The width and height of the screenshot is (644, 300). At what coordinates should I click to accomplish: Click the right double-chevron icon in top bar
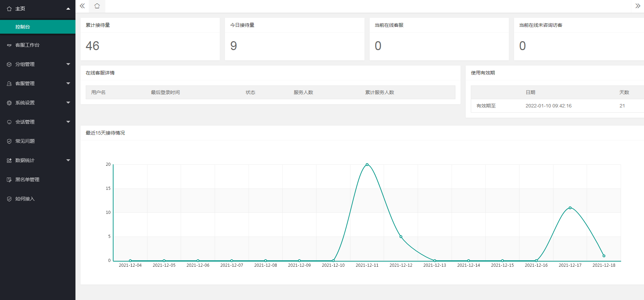637,6
